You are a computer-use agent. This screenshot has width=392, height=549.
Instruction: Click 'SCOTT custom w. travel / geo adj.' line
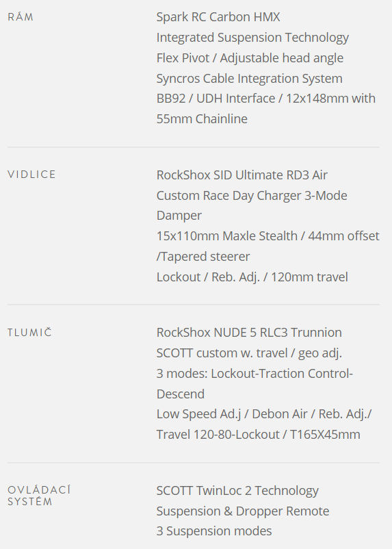[249, 353]
